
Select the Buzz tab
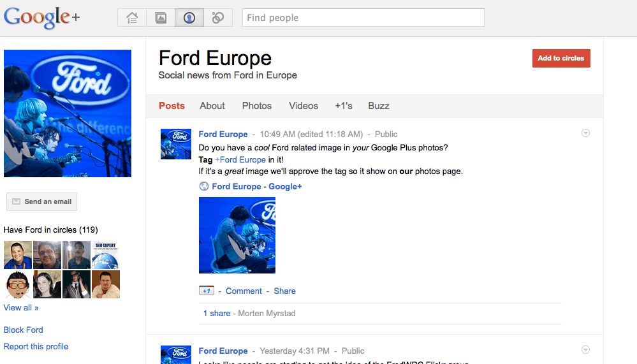tap(379, 106)
